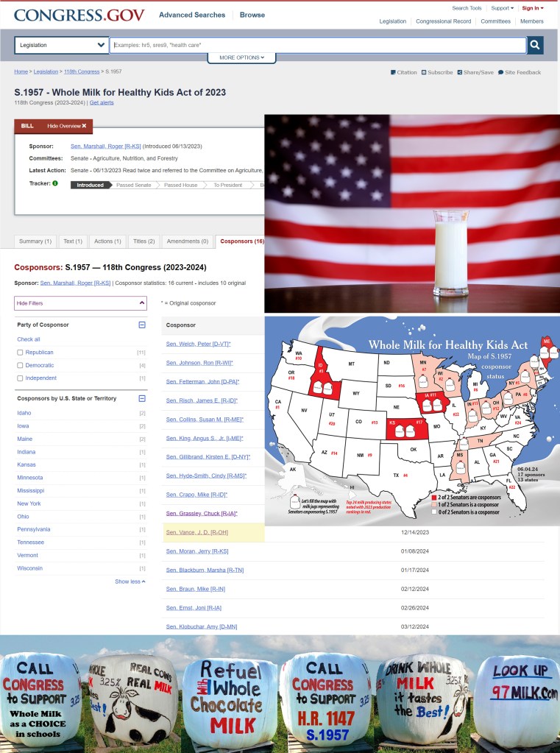Check the Republican party checkbox
The image size is (560, 753).
pos(20,353)
